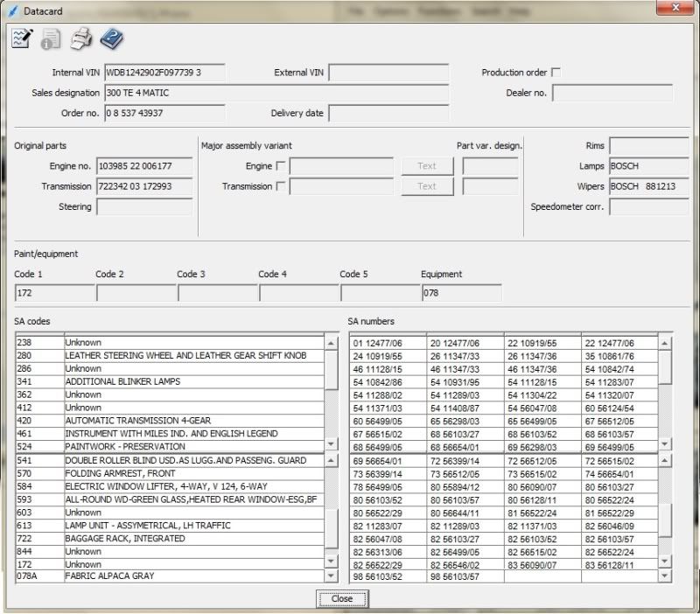Tick the Production order checkbox

click(x=556, y=73)
